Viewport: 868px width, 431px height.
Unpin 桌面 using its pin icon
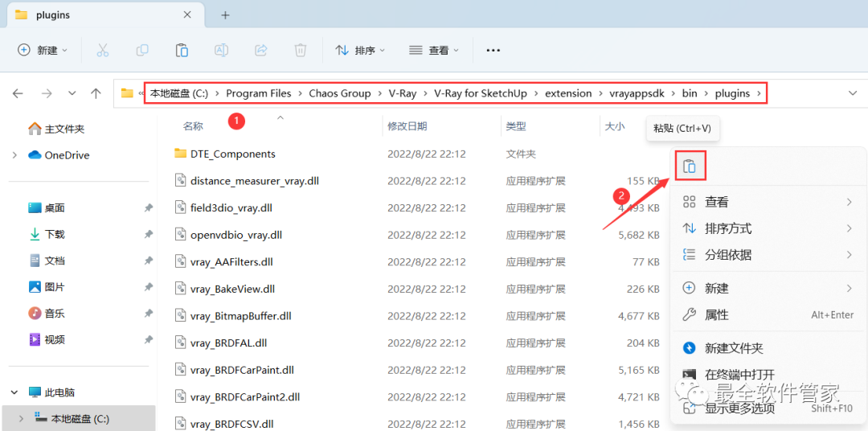point(148,208)
